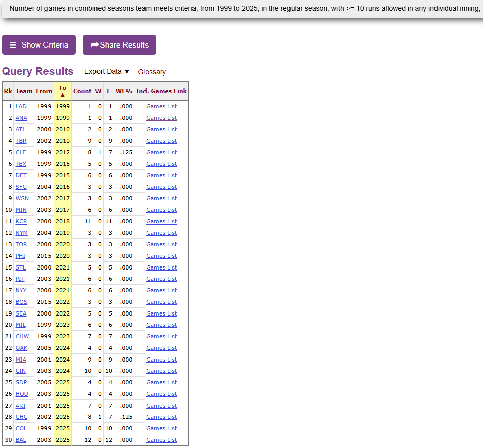Select the .125 WL% in CLE row
Screen dimensions: 483x448
pos(126,152)
